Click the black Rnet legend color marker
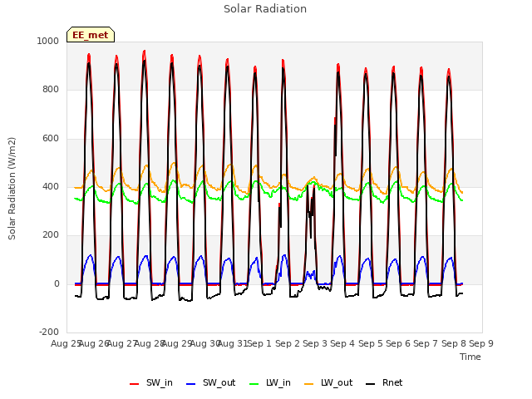This screenshot has width=532, height=399. (x=371, y=384)
